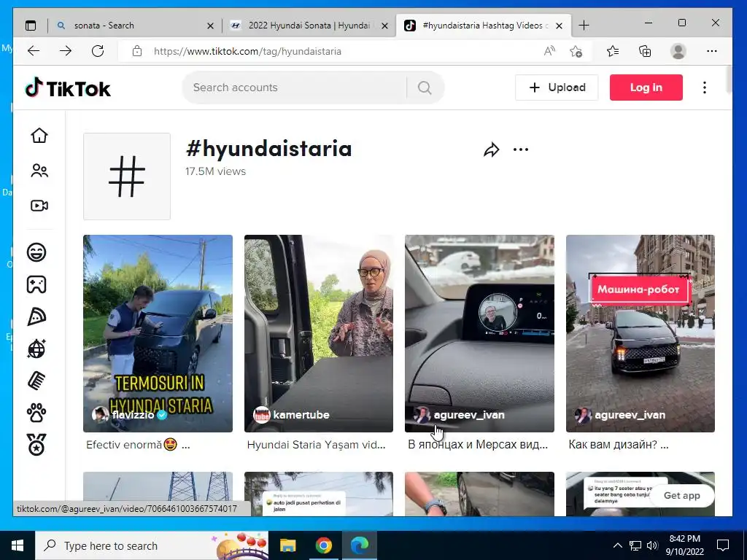Visit the kamertube username on thumbnail
747x560 pixels.
pos(301,415)
